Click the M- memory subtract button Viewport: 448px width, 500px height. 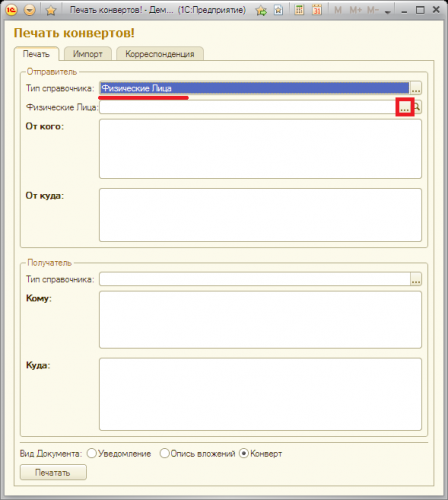tap(373, 10)
